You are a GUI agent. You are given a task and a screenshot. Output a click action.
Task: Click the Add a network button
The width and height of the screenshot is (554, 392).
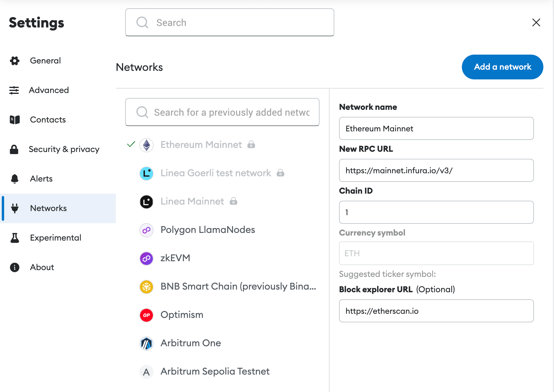(502, 67)
